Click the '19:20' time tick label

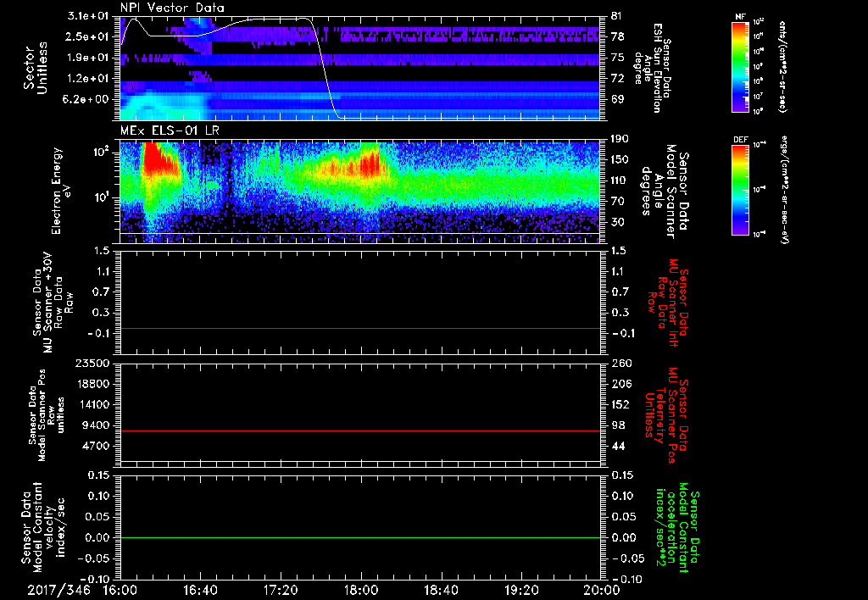click(x=521, y=591)
